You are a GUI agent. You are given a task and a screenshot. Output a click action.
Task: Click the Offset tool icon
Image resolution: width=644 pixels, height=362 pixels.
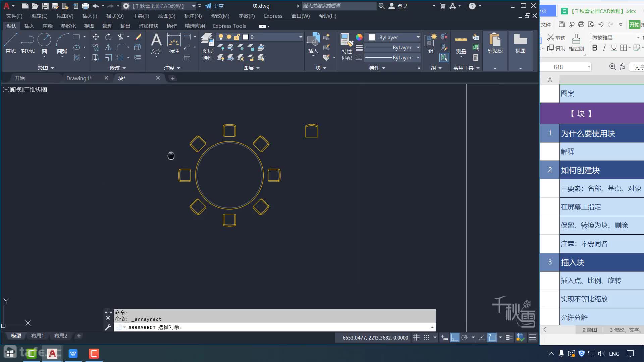[138, 58]
